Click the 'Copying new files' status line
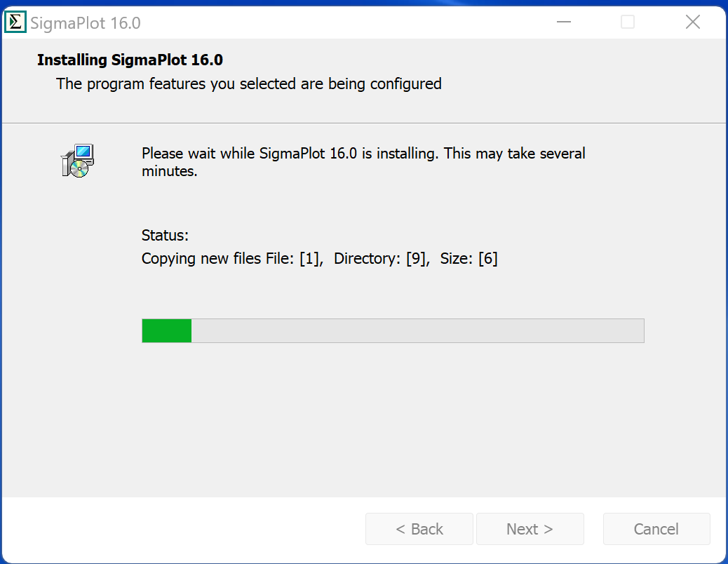Viewport: 728px width, 564px height. click(x=319, y=258)
